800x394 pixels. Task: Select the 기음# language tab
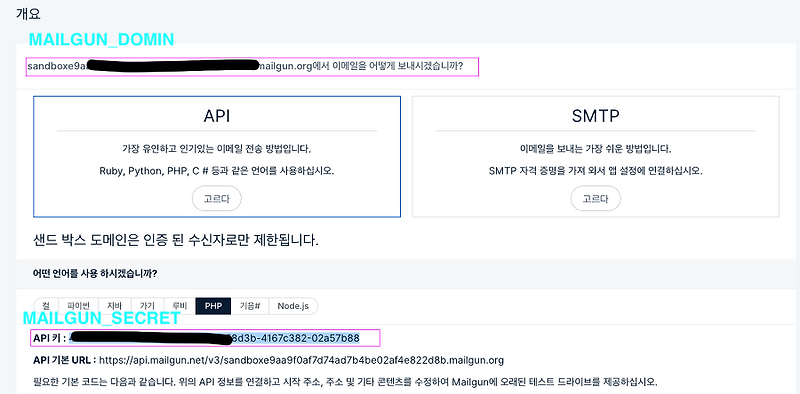tap(250, 306)
